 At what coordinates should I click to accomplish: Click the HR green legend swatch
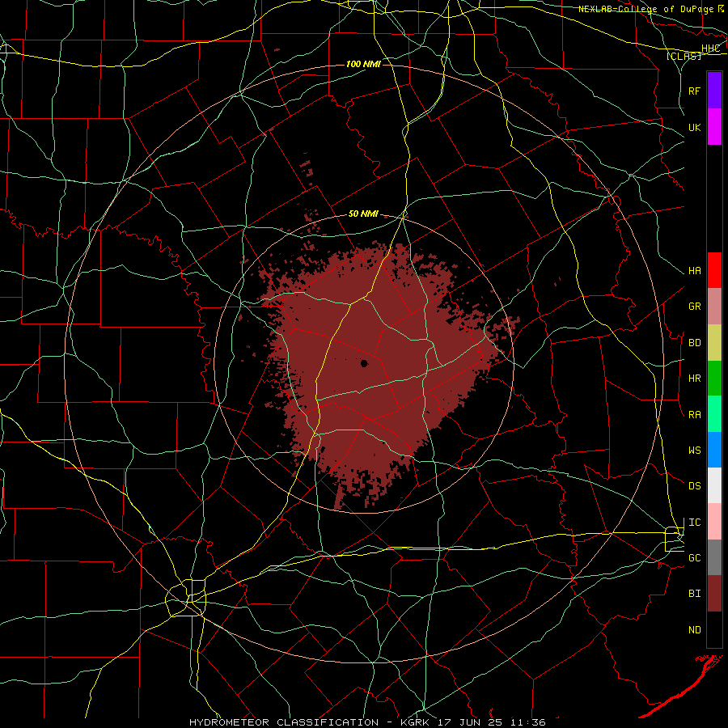pyautogui.click(x=714, y=379)
